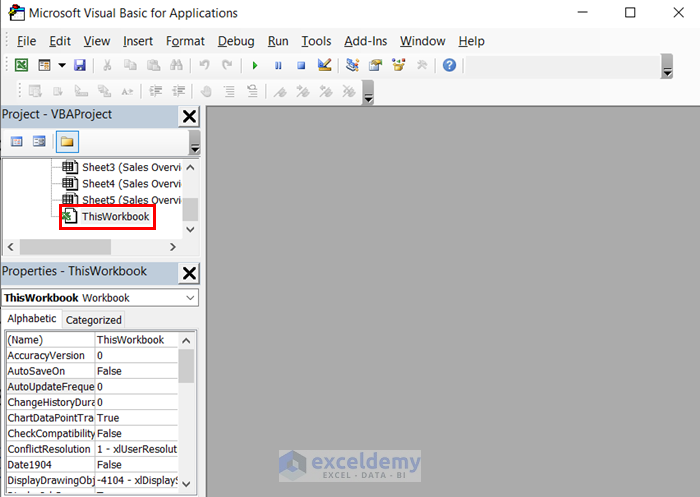The height and width of the screenshot is (497, 700).
Task: Open the Project Explorer toolbar icon
Action: click(x=352, y=65)
